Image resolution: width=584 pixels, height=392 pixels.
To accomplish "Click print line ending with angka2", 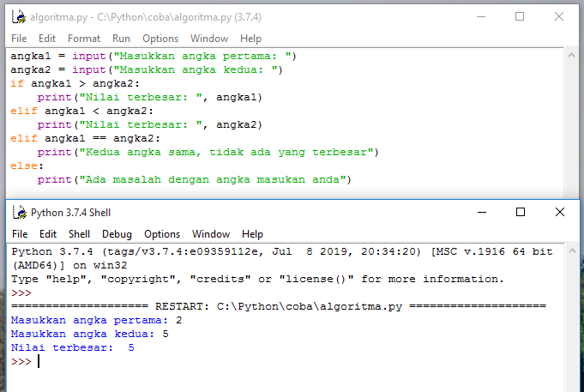I will click(150, 125).
